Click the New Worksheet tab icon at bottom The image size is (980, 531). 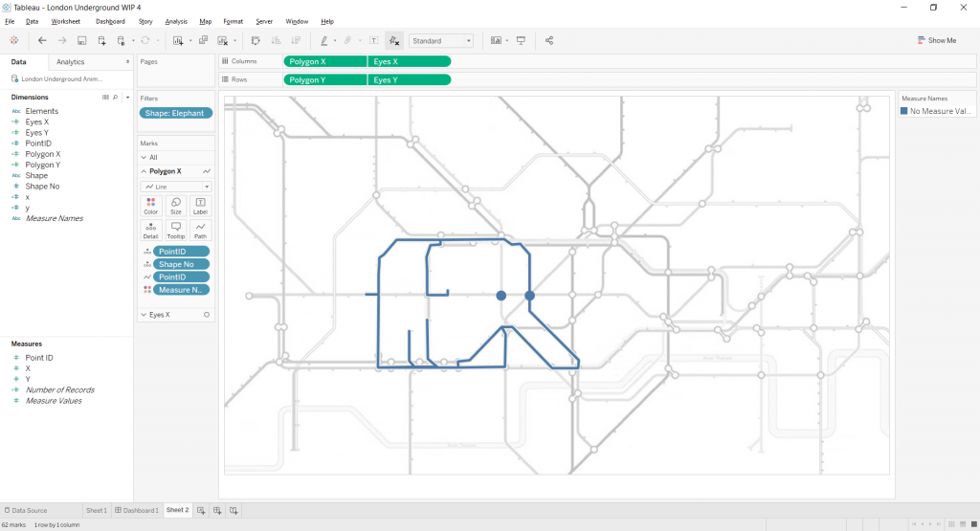pos(201,510)
